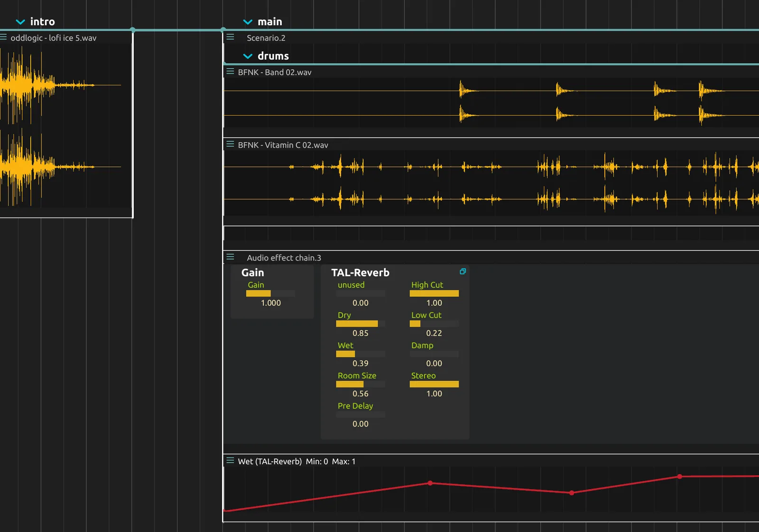
Task: Click the Room Size value 0.56
Action: pos(361,394)
